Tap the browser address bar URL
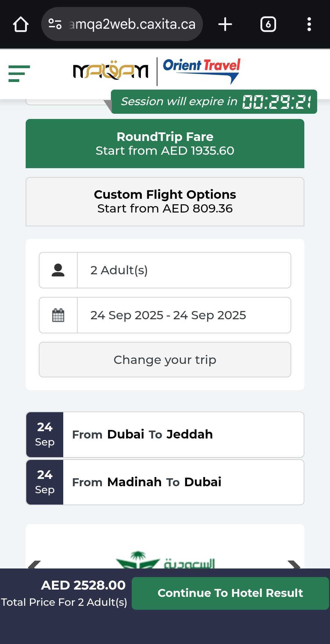The image size is (330, 644). [132, 24]
